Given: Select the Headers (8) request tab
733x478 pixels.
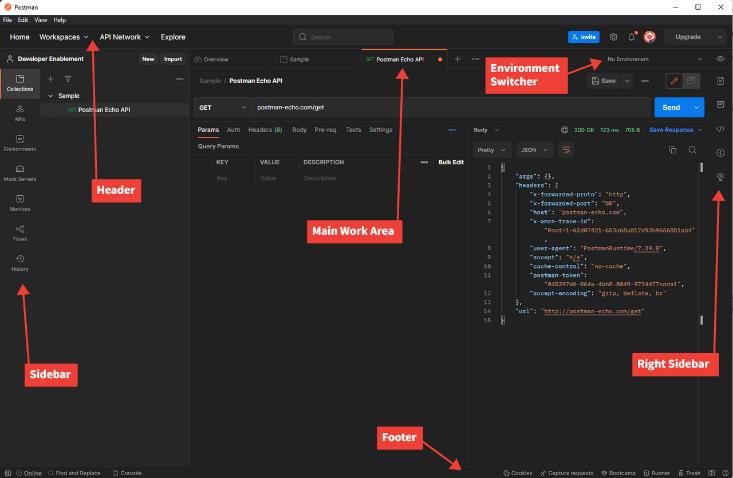Looking at the screenshot, I should pos(265,130).
